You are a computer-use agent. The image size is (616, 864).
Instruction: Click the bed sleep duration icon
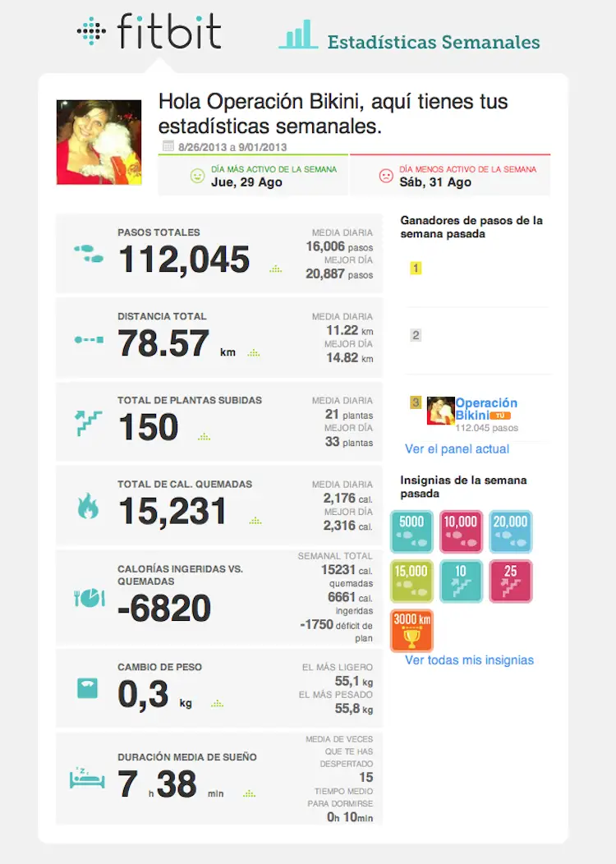click(87, 778)
